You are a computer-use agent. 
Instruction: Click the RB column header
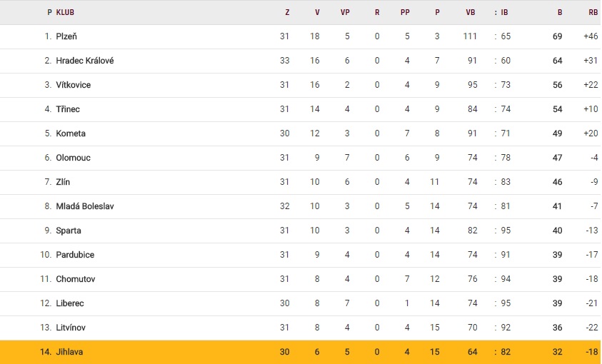(x=592, y=12)
